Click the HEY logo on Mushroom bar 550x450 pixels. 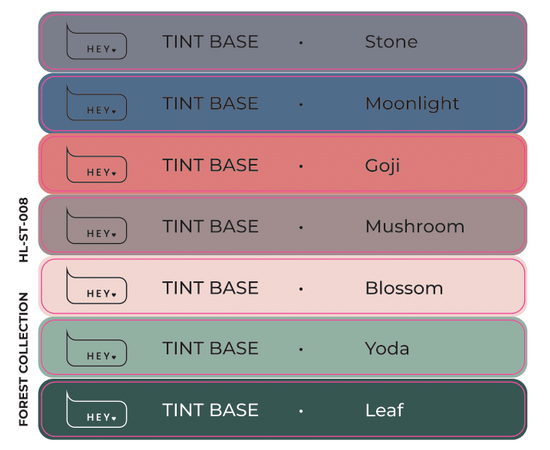click(x=96, y=226)
